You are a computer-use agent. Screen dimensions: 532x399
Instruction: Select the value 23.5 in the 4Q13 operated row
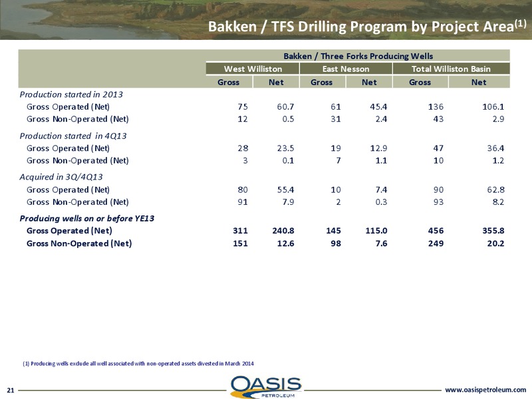285,148
